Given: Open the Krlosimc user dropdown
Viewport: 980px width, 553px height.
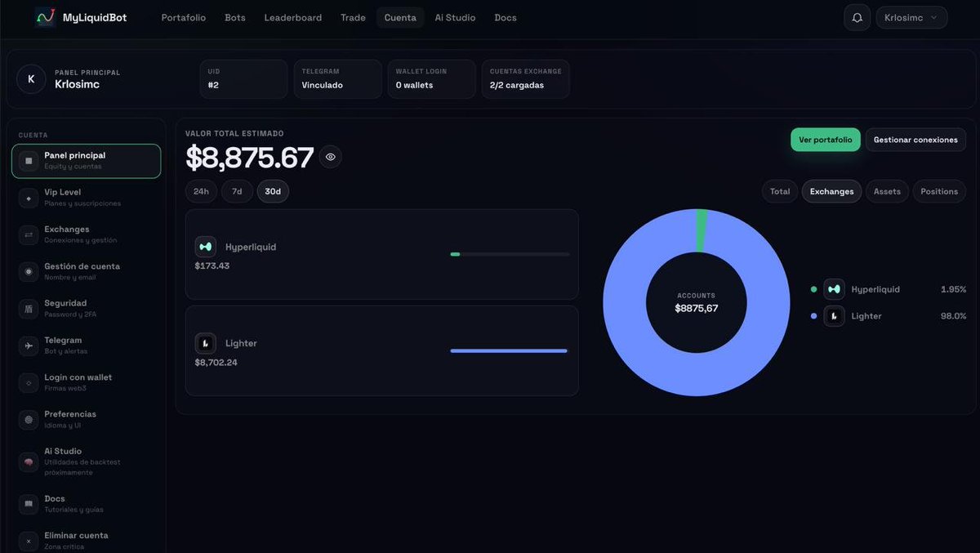Looking at the screenshot, I should (x=911, y=17).
